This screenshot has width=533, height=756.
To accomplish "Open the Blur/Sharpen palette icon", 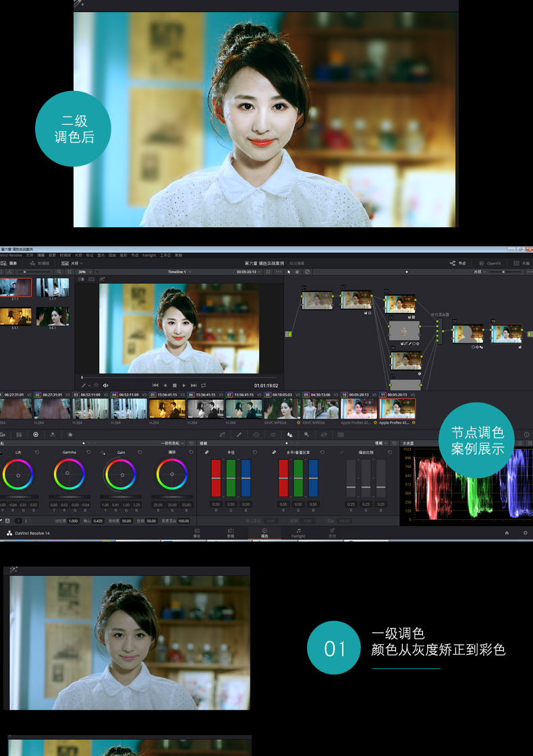I will 289,434.
